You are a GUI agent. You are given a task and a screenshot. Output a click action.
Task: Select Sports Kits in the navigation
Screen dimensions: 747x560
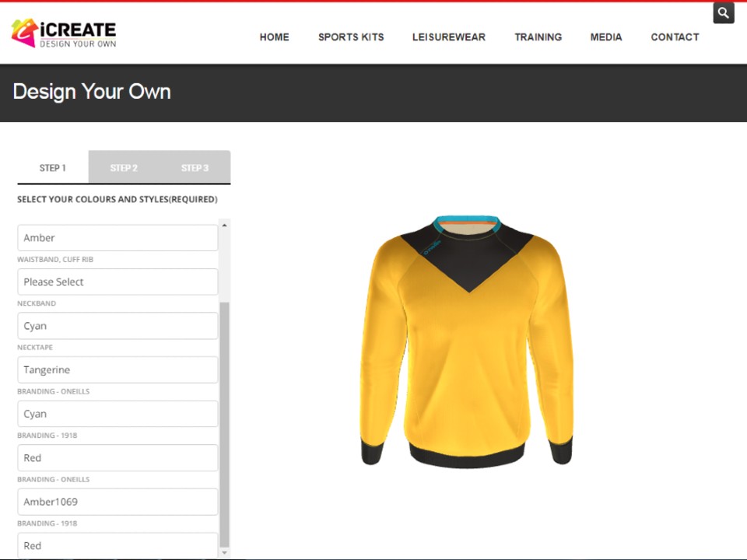coord(351,37)
